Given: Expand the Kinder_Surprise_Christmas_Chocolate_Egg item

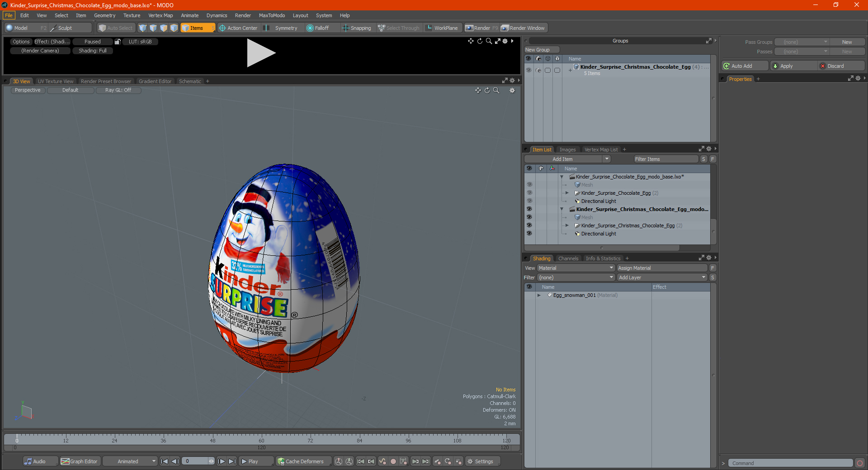Looking at the screenshot, I should (567, 226).
